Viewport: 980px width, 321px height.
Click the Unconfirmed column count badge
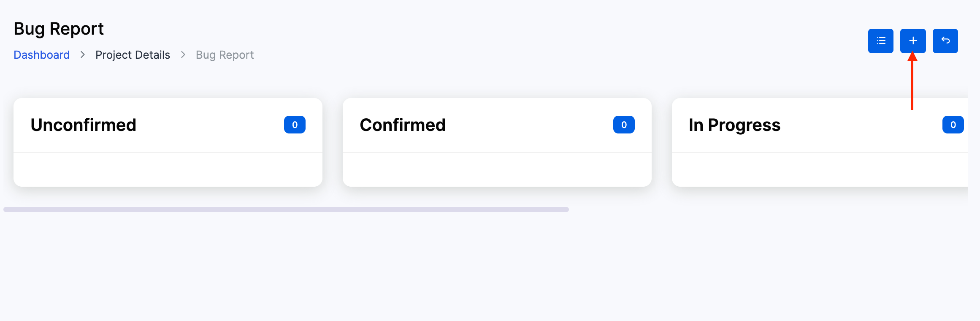point(295,125)
